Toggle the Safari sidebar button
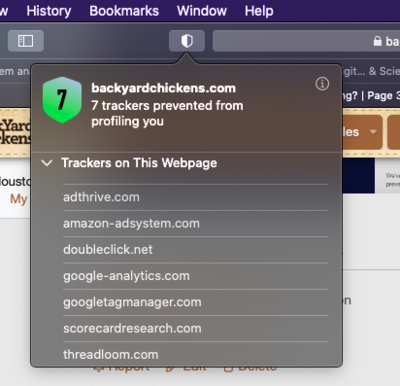400x386 pixels. (x=26, y=41)
